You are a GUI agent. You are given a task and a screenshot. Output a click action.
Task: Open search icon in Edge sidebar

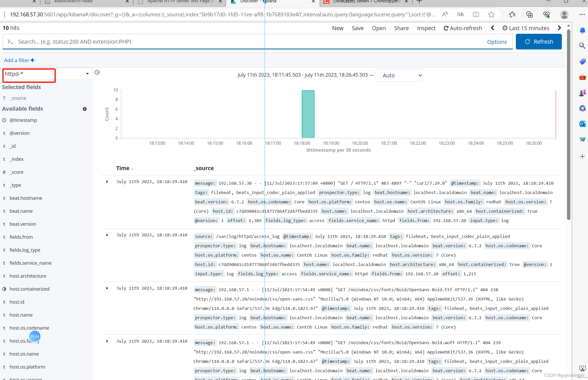coord(582,46)
